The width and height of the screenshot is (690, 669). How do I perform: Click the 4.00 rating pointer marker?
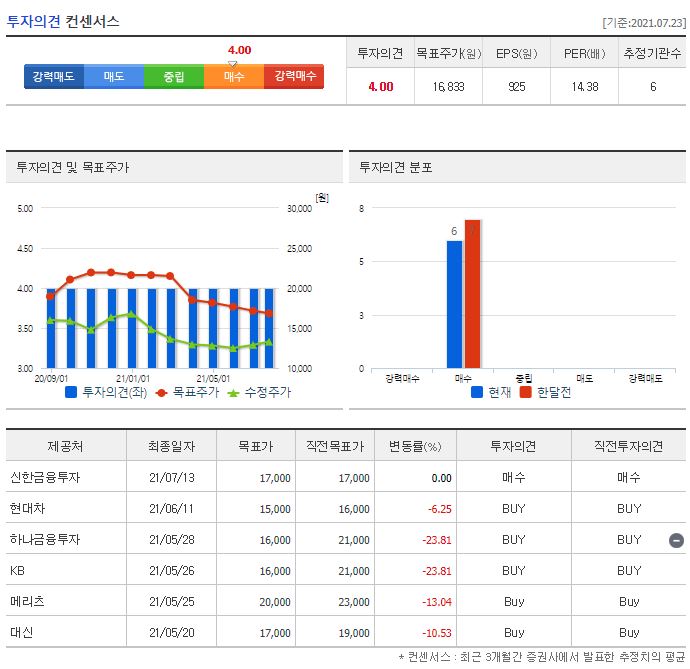point(233,64)
